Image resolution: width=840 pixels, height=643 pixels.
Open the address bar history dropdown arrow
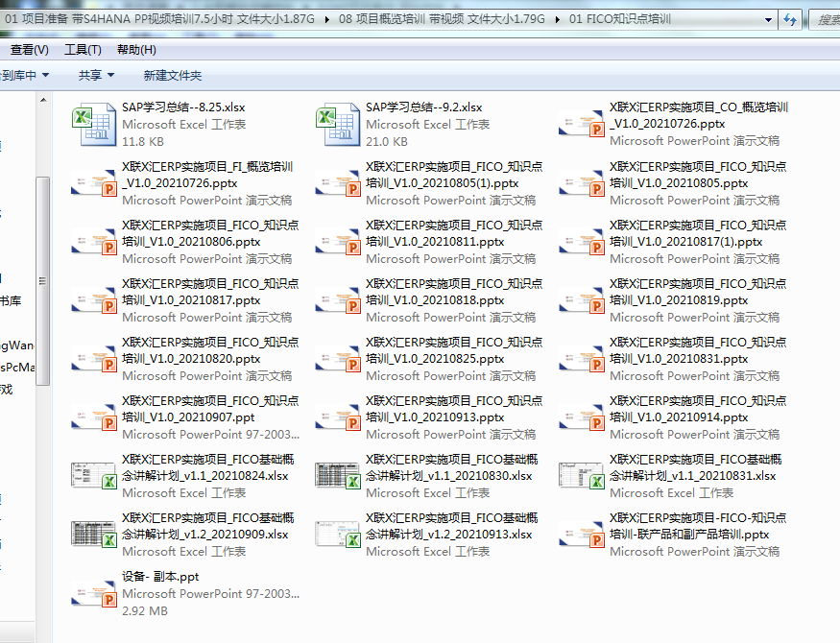click(768, 19)
